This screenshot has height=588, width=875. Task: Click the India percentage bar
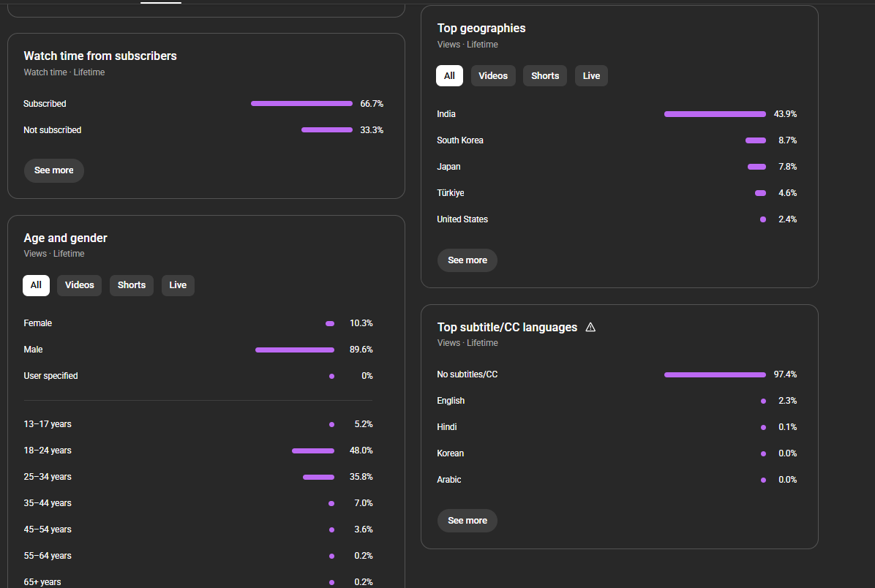[715, 114]
